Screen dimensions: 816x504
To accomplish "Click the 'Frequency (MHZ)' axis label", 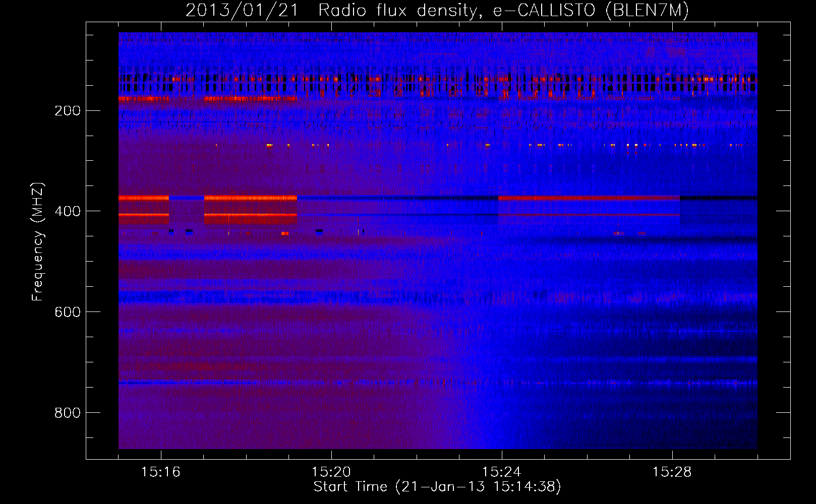I will tap(38, 241).
